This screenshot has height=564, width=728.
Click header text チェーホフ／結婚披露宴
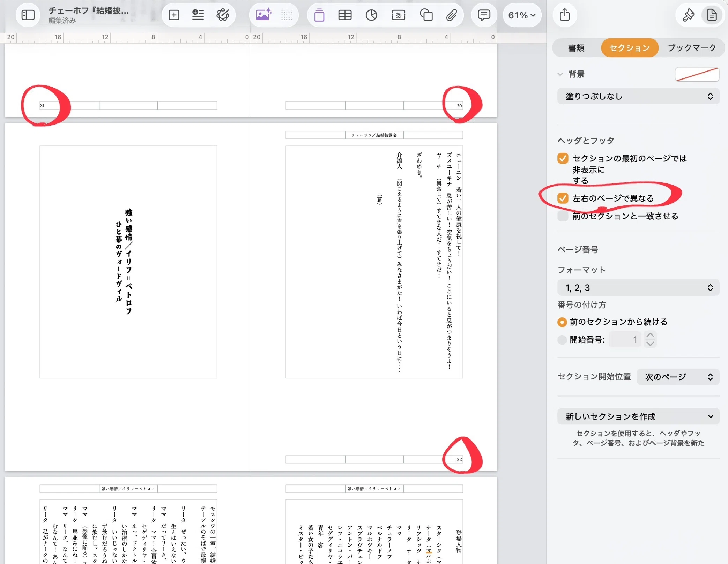(374, 135)
